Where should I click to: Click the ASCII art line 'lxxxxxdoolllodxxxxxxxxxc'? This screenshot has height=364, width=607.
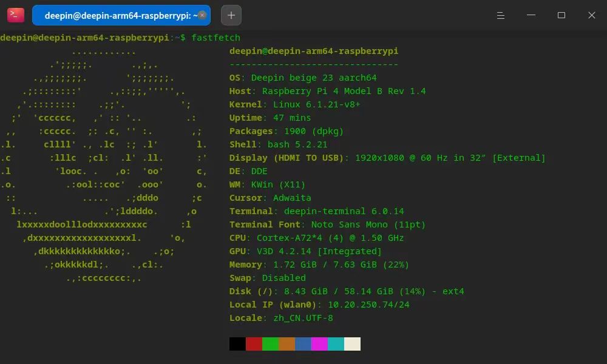point(82,224)
